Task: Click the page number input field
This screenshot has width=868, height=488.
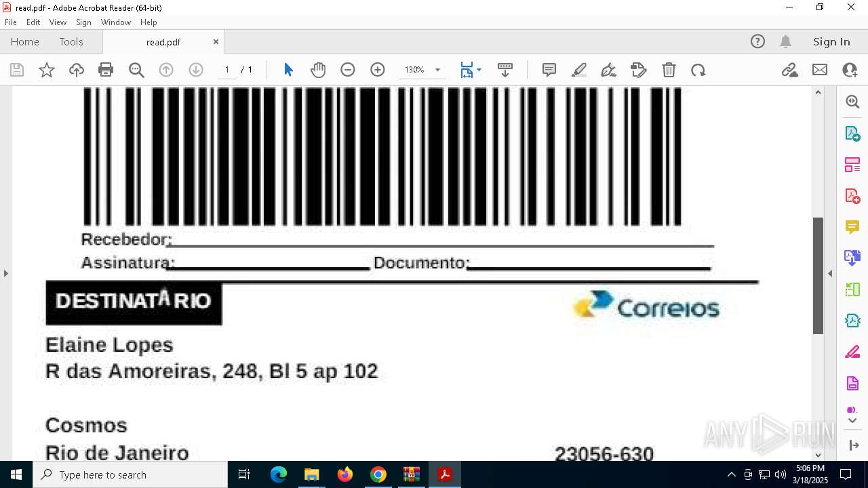Action: point(227,70)
